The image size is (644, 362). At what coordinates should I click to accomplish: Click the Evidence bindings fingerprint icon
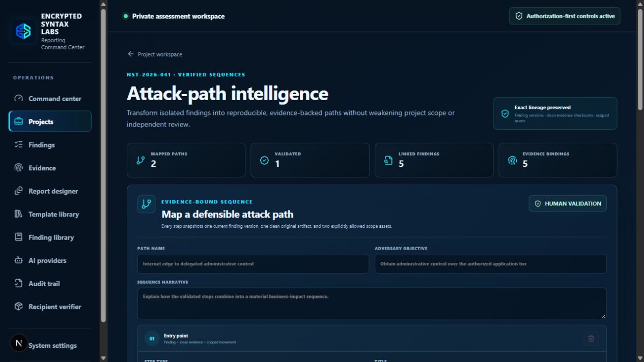pyautogui.click(x=512, y=160)
